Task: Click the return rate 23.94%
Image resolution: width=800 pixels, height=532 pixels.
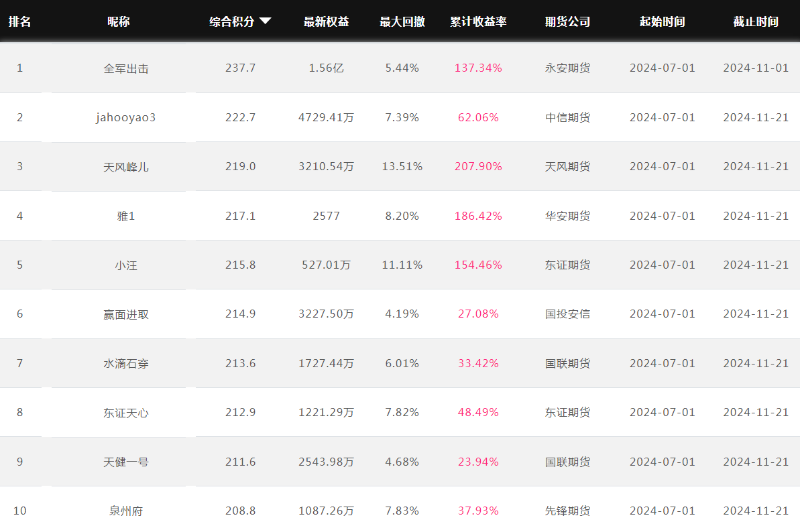Action: click(478, 461)
